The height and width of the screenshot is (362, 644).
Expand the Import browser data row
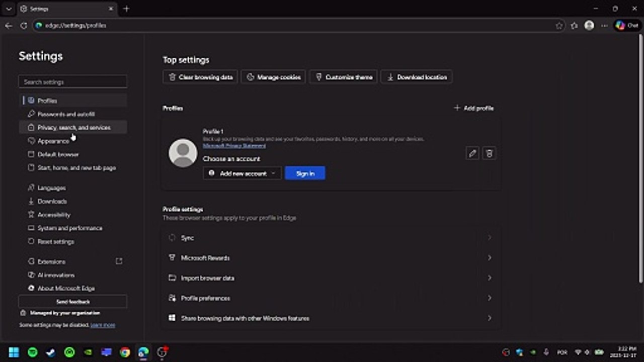331,278
